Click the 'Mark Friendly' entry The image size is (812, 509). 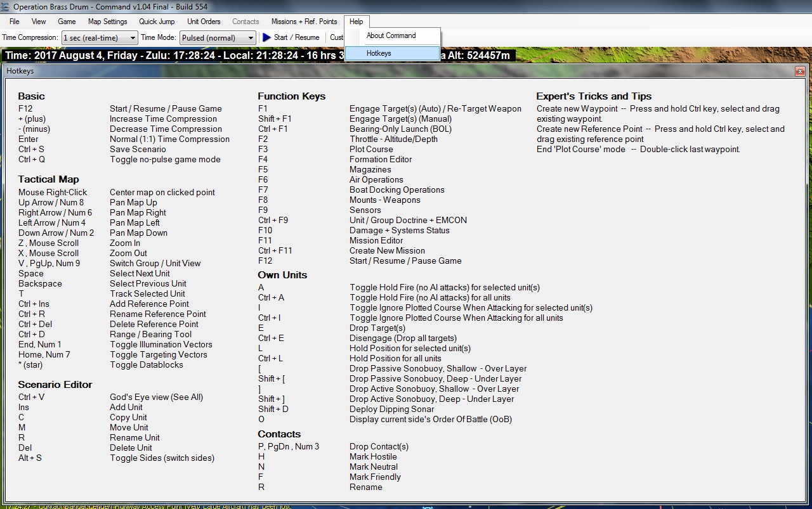(375, 477)
